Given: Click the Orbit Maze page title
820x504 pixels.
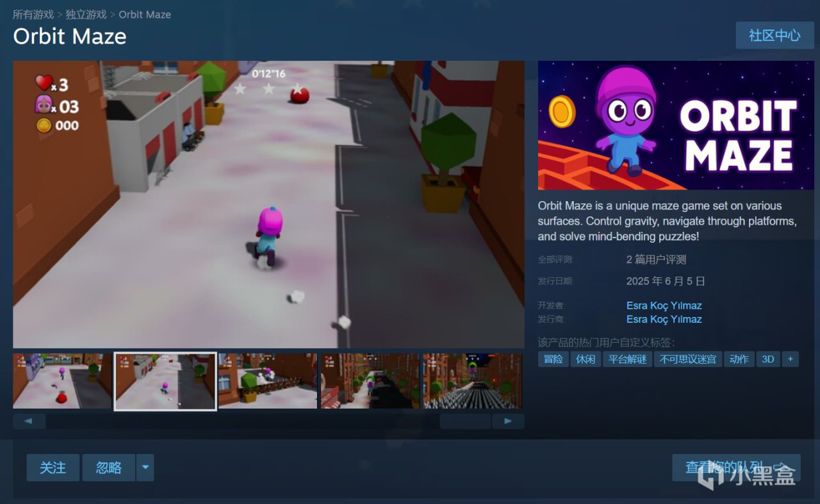Looking at the screenshot, I should point(70,37).
